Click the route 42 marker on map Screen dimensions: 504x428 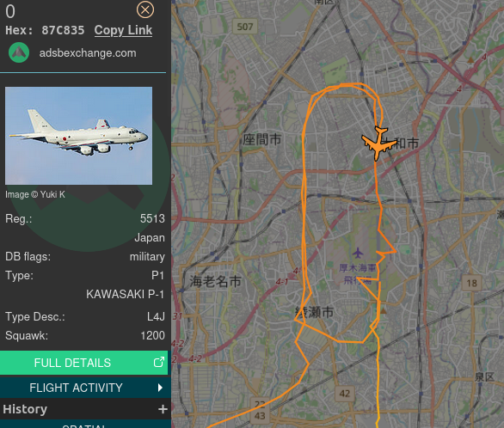[345, 394]
